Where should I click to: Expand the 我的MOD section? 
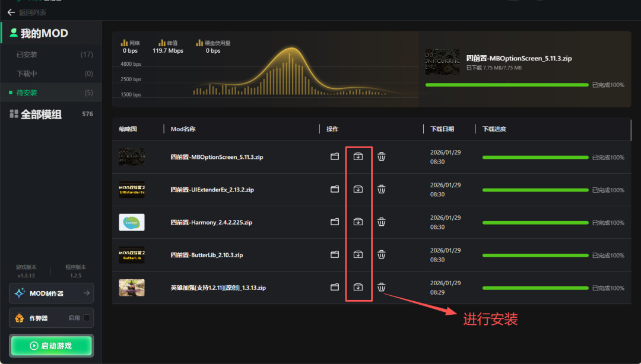44,34
